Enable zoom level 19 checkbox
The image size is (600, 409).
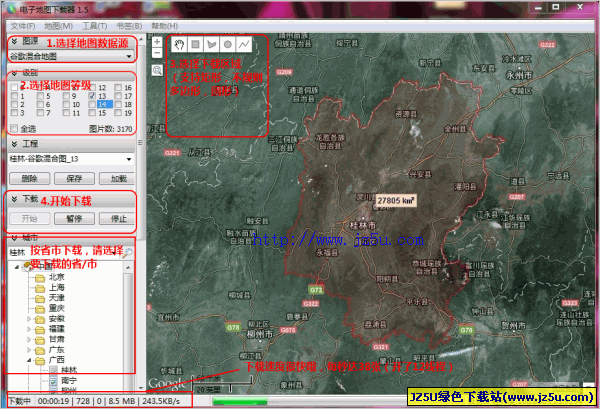118,112
